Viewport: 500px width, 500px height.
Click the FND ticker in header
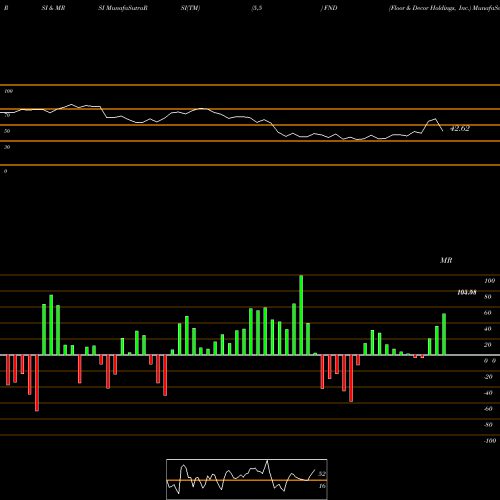[330, 8]
